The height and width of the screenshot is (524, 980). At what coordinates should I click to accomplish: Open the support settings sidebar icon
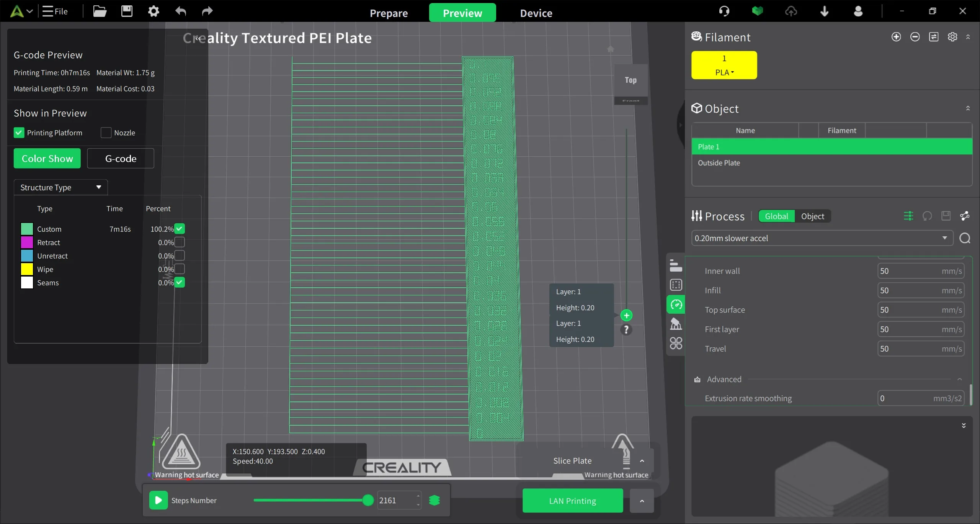676,324
